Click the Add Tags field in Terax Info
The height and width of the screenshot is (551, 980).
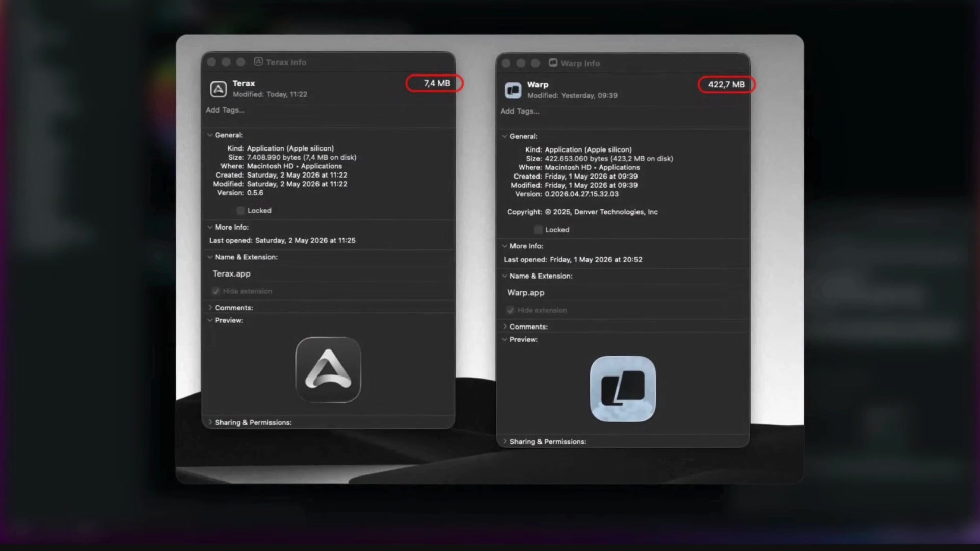tap(328, 110)
